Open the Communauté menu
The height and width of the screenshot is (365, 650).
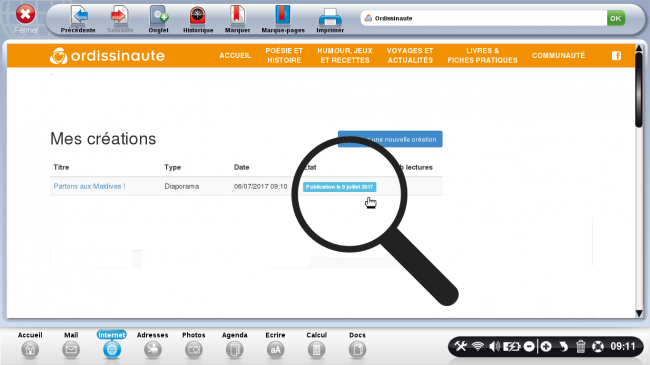[x=558, y=56]
